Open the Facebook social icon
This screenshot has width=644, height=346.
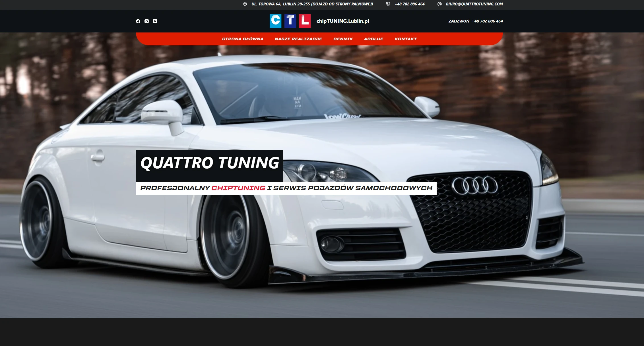(x=138, y=21)
